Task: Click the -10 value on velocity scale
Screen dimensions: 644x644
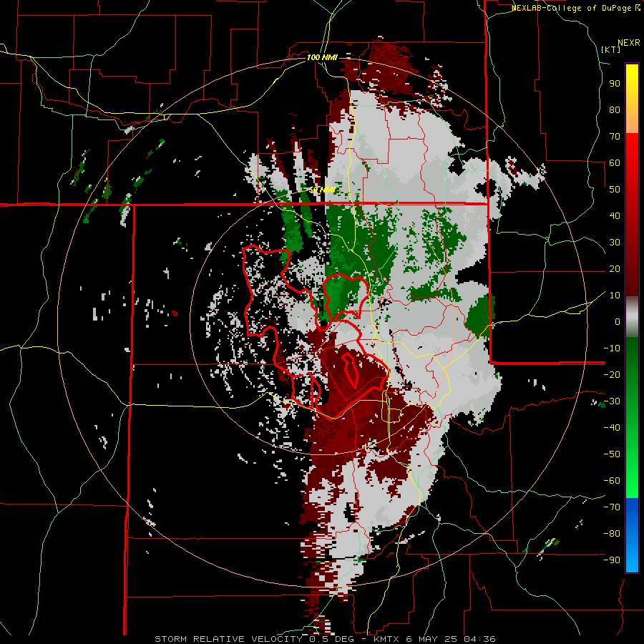Action: (x=612, y=348)
